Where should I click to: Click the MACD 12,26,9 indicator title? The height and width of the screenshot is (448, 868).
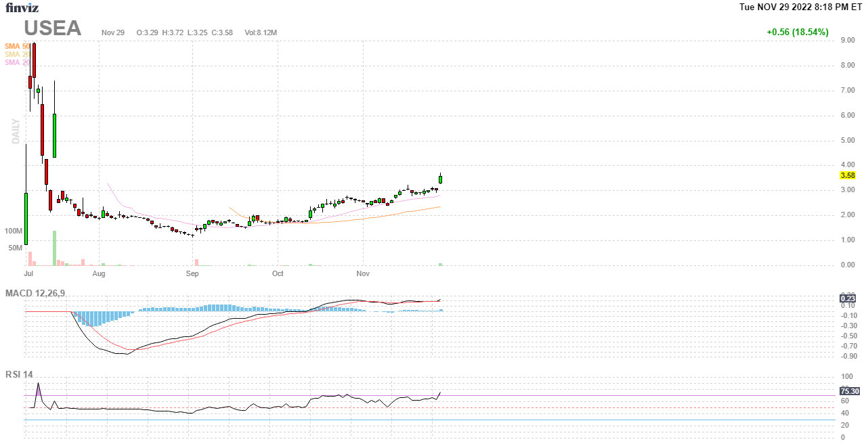[40, 293]
